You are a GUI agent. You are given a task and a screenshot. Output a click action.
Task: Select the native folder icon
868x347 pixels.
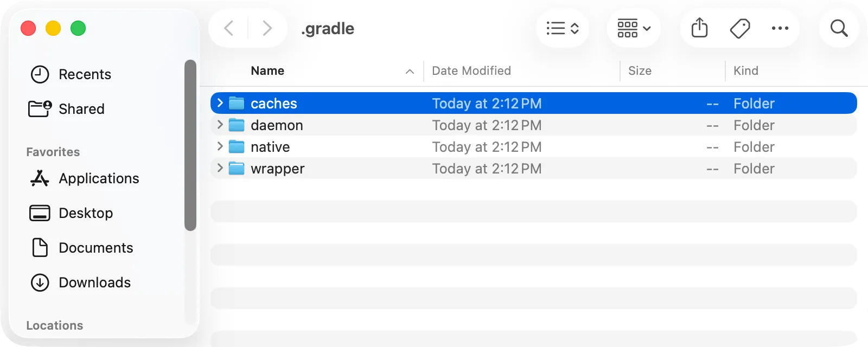tap(237, 146)
